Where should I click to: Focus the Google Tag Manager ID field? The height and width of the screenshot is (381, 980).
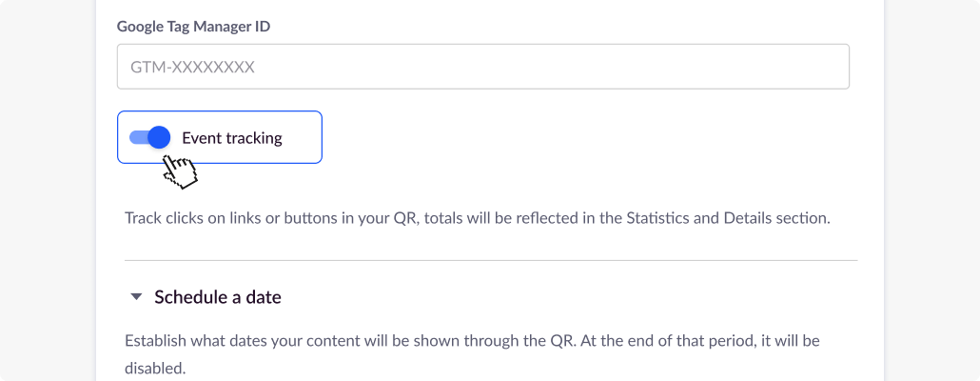[482, 68]
